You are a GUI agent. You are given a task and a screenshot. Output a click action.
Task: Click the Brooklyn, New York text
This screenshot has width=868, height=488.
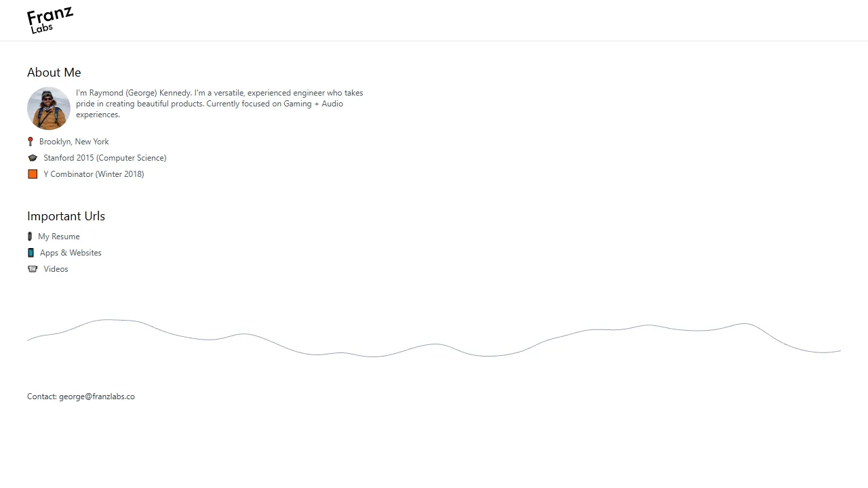point(74,141)
